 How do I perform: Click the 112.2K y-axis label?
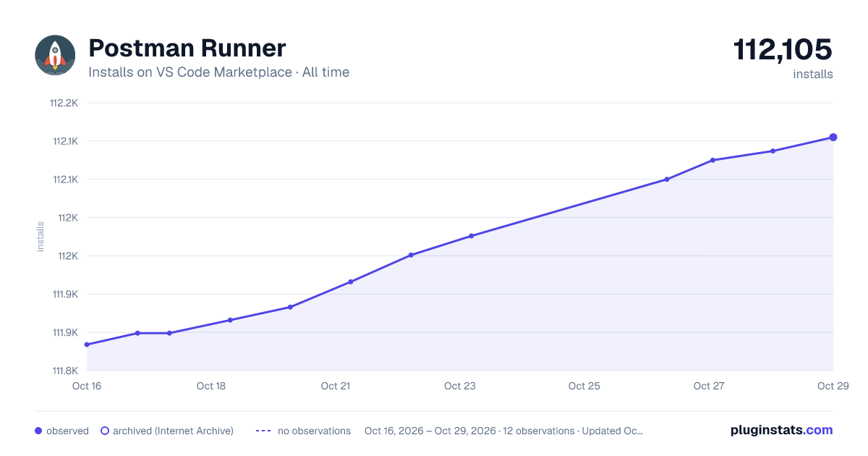64,103
